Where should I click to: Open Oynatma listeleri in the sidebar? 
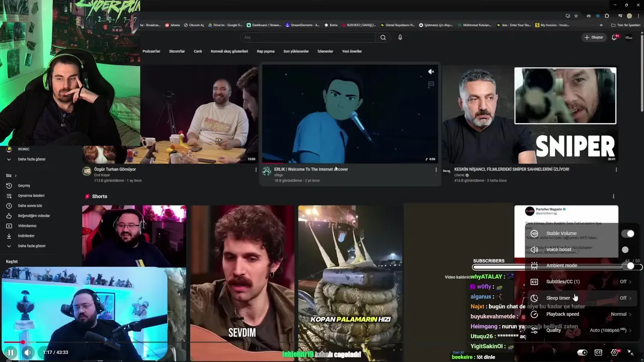[x=31, y=196]
